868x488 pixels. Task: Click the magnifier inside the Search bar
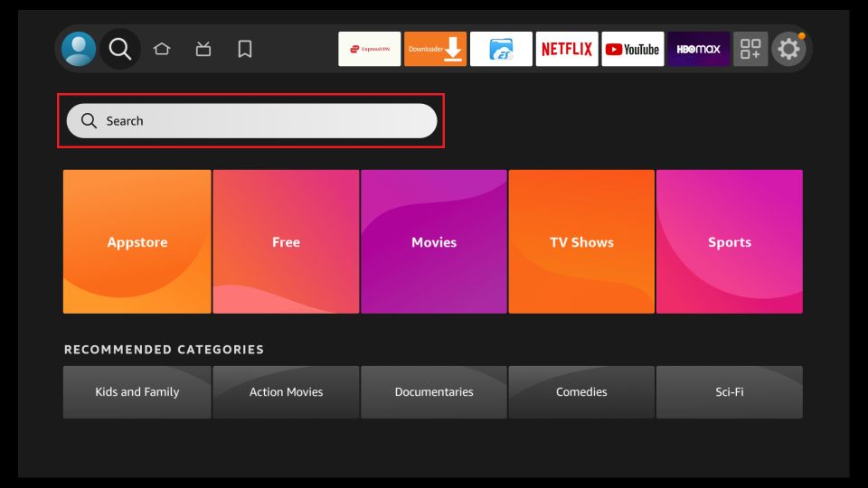[89, 120]
